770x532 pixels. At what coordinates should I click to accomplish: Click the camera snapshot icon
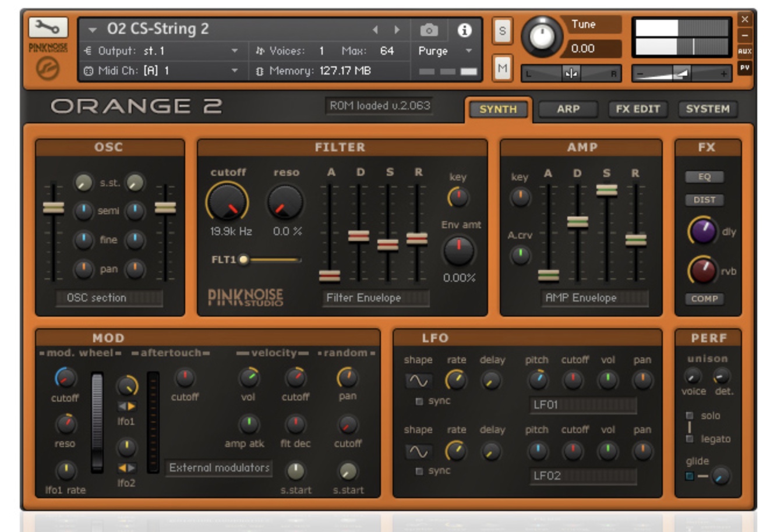coord(429,30)
